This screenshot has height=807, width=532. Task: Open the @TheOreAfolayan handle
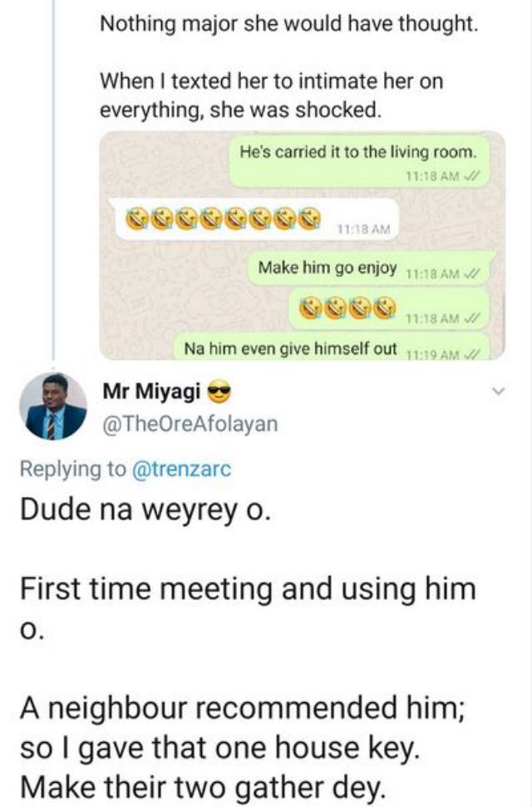coord(190,424)
